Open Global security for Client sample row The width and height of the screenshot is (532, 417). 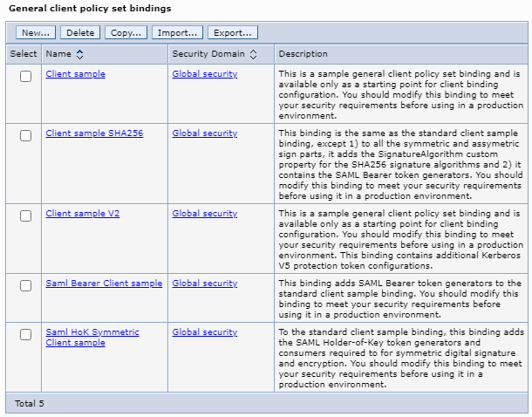coord(205,74)
